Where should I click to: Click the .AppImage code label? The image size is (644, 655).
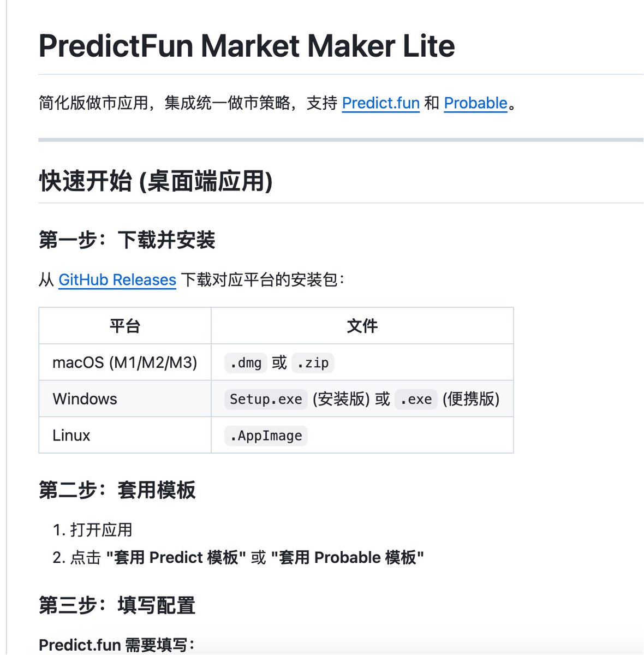266,436
